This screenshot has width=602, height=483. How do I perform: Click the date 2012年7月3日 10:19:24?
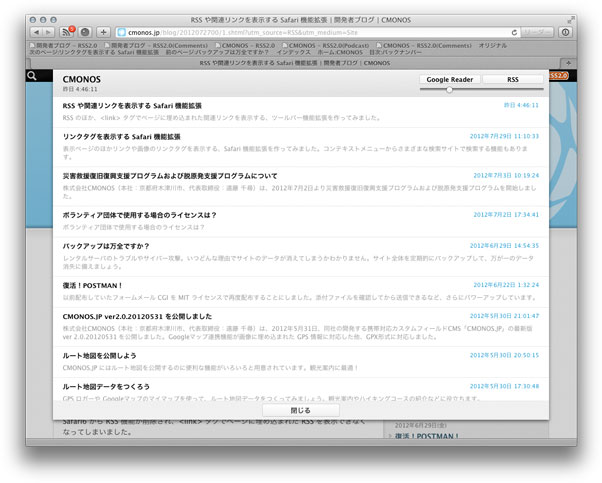pos(506,175)
